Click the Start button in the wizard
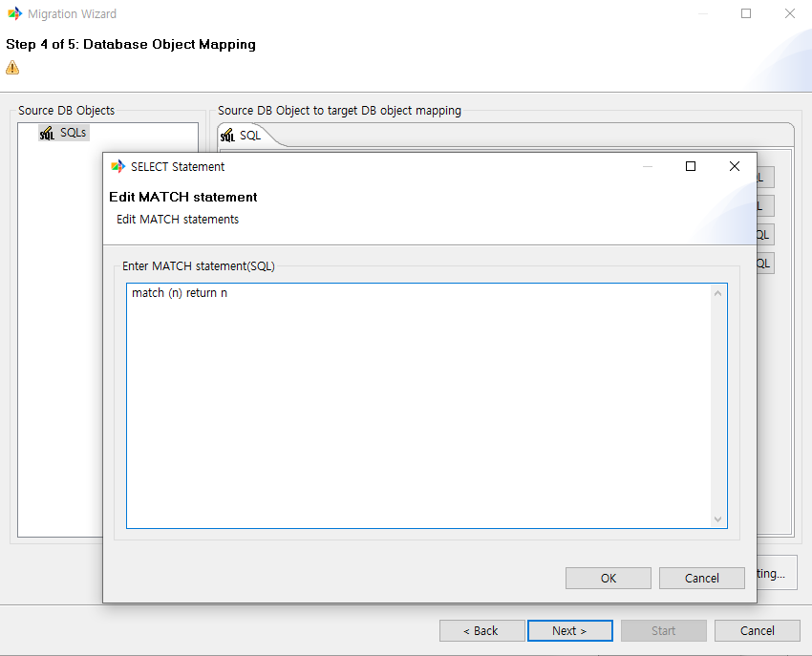This screenshot has height=656, width=812. click(663, 630)
